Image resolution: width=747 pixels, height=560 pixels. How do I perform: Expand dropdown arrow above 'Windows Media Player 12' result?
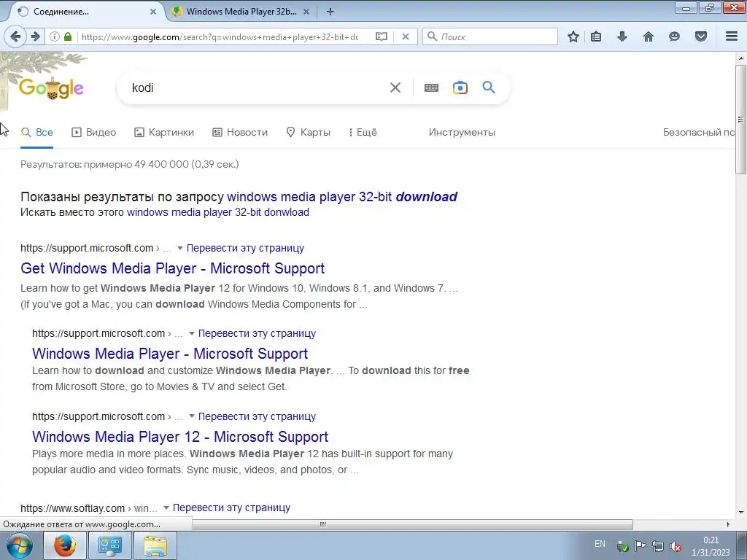(x=192, y=416)
